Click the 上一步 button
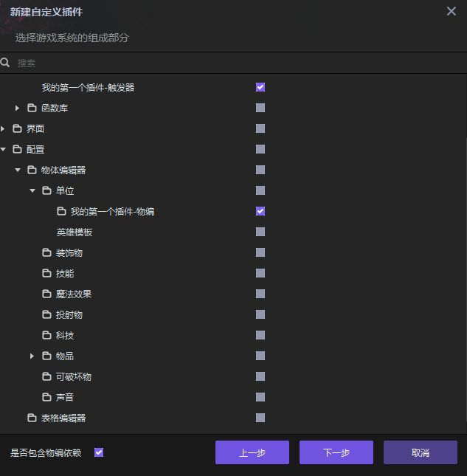The image size is (467, 476). click(x=252, y=452)
